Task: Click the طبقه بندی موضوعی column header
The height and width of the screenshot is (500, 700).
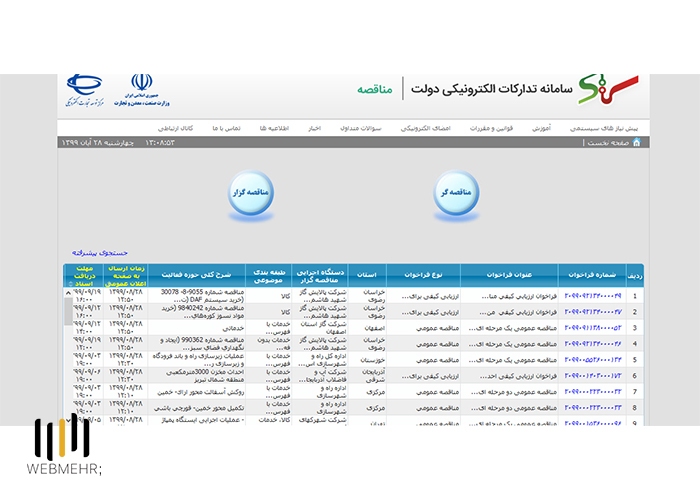Action: (x=268, y=275)
